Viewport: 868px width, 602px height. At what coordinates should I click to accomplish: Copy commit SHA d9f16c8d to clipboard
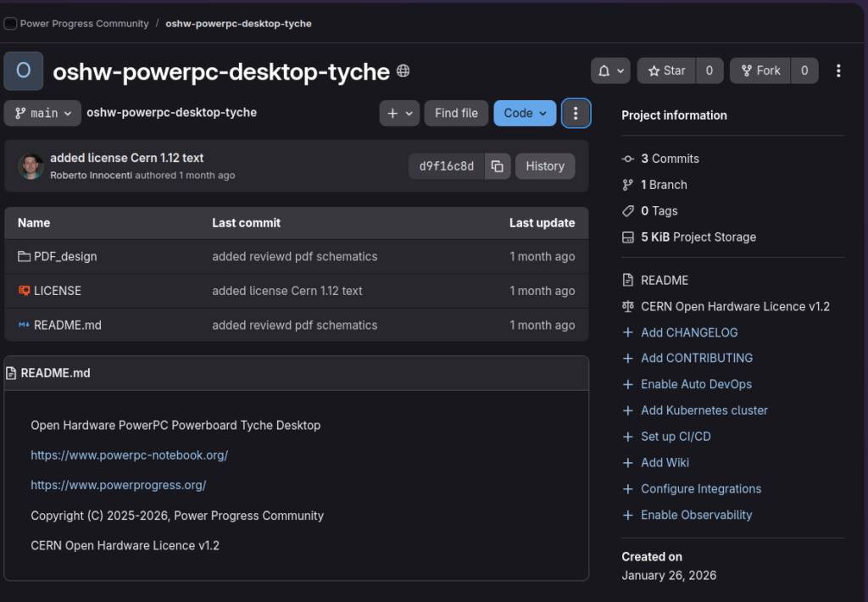[498, 166]
